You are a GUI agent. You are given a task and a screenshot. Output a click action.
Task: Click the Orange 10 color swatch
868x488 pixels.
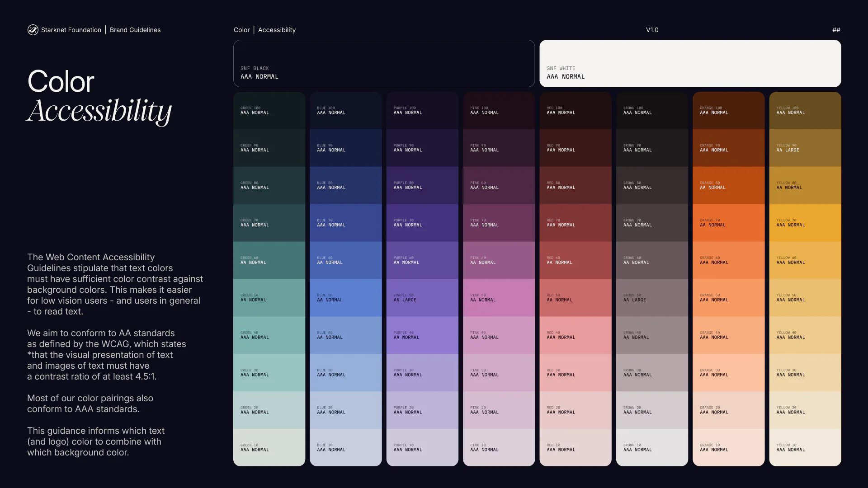tap(728, 447)
